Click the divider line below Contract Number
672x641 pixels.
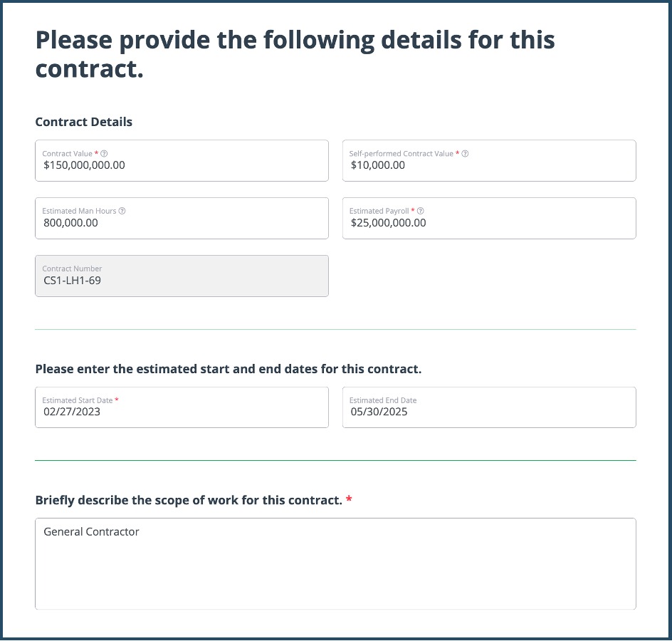(x=335, y=329)
